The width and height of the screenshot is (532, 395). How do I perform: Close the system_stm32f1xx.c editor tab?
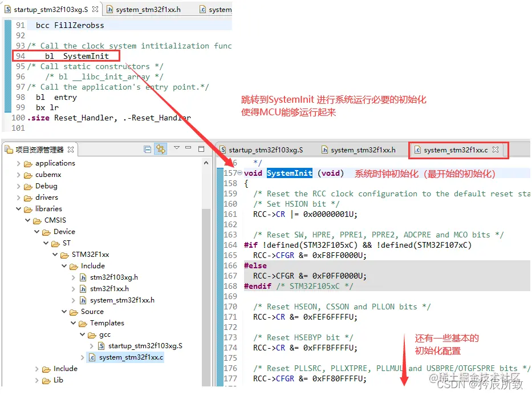coord(496,150)
